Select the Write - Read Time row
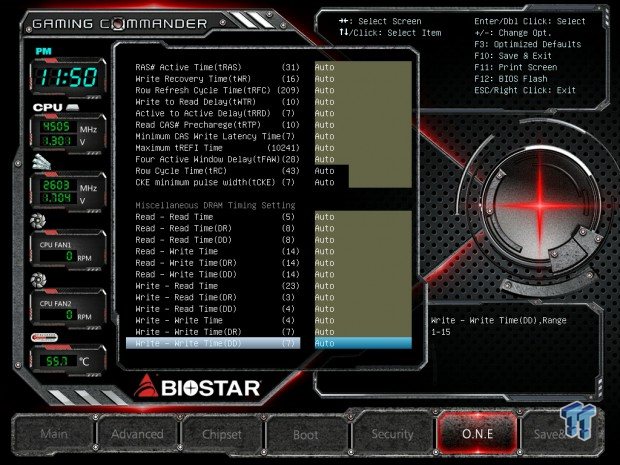The image size is (620, 465). point(217,285)
